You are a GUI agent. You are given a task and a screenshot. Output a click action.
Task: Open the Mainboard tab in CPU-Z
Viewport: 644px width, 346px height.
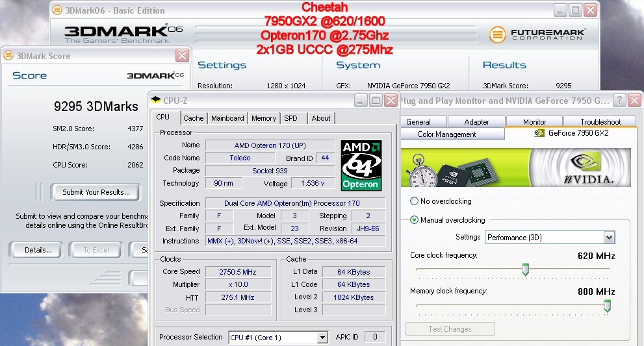point(227,118)
